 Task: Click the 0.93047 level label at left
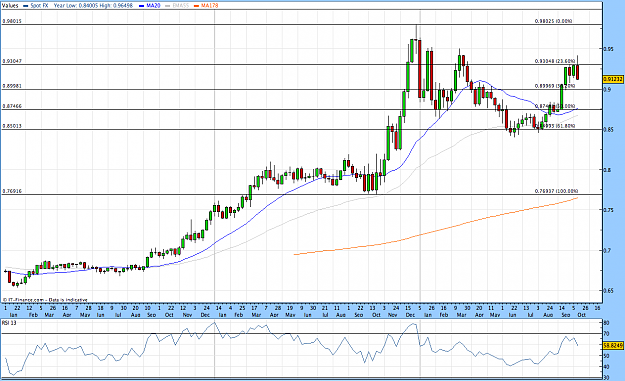tap(12, 61)
